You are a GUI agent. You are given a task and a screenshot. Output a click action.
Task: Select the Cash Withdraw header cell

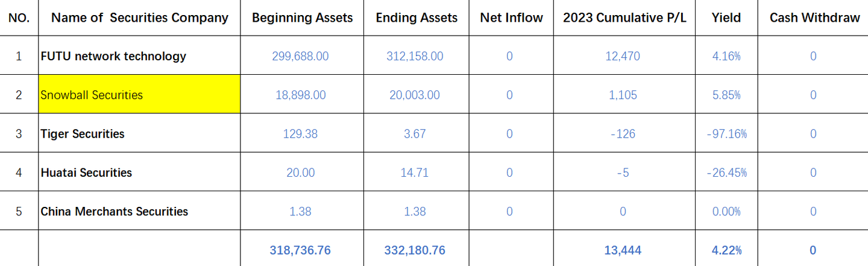pyautogui.click(x=814, y=17)
